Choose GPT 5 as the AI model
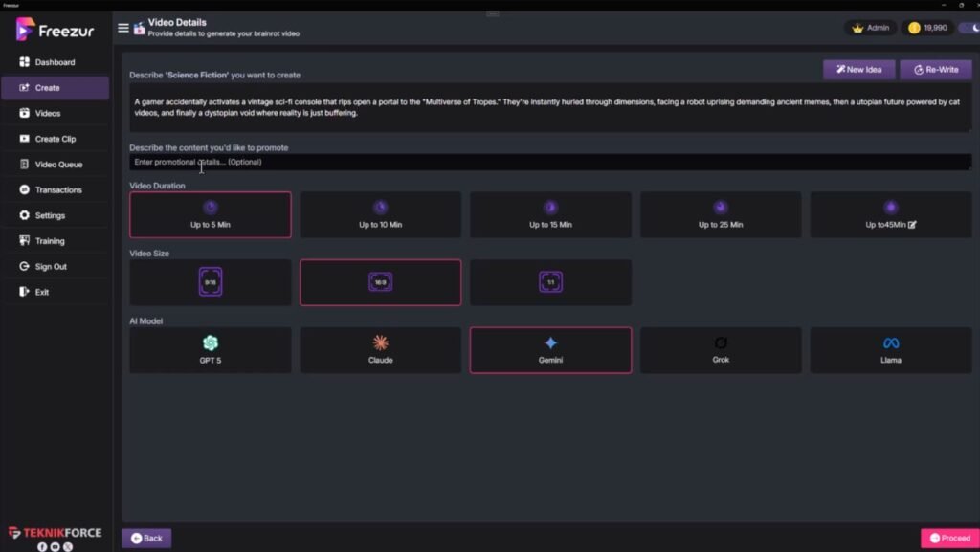This screenshot has width=980, height=552. click(x=211, y=350)
